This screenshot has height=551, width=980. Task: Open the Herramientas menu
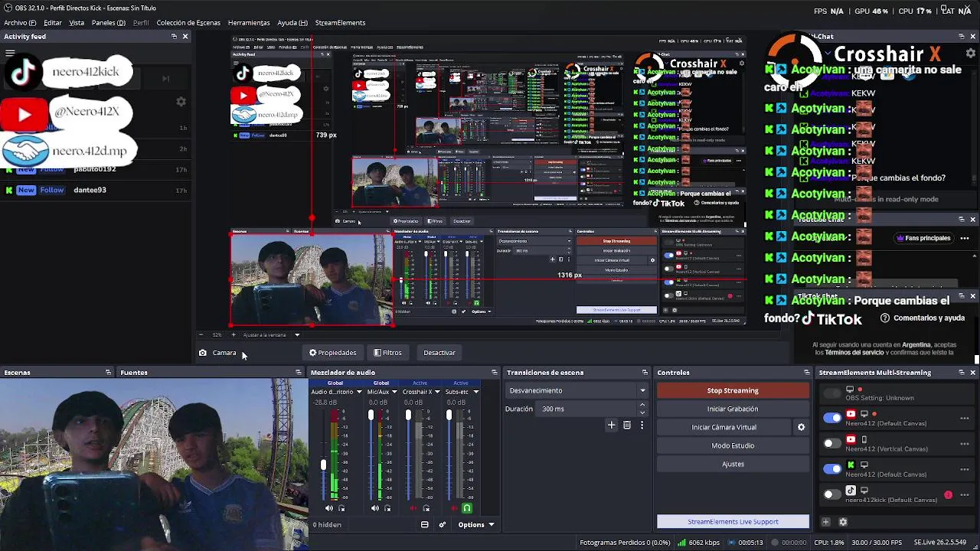[x=249, y=23]
